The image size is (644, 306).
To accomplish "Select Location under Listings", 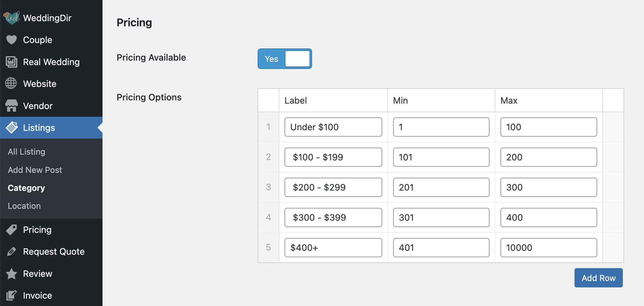I will (24, 206).
